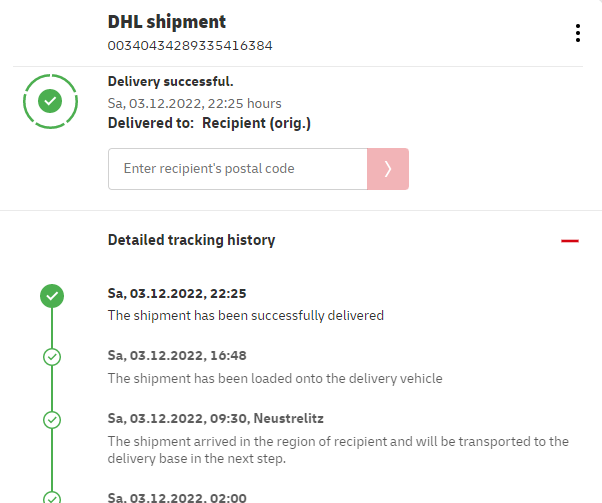Click the filled green checkmark at 22:25
Viewport: 602px width, 503px height.
click(52, 295)
